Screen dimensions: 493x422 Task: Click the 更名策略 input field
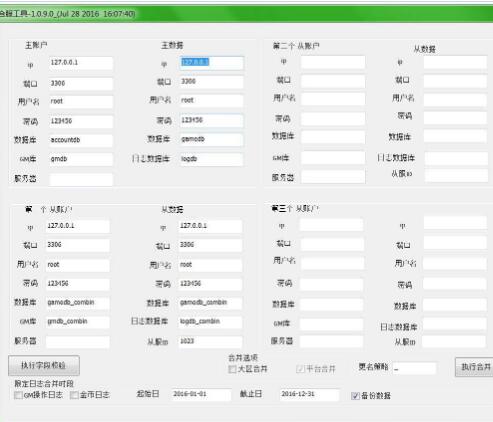point(414,368)
